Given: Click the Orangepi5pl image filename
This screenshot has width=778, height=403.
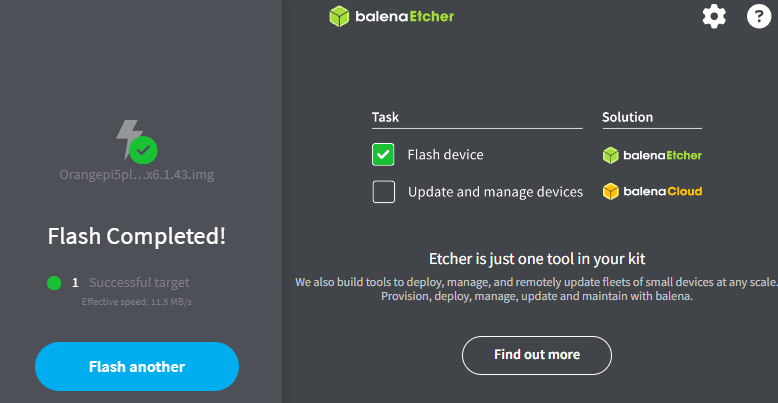Looking at the screenshot, I should pyautogui.click(x=137, y=175).
